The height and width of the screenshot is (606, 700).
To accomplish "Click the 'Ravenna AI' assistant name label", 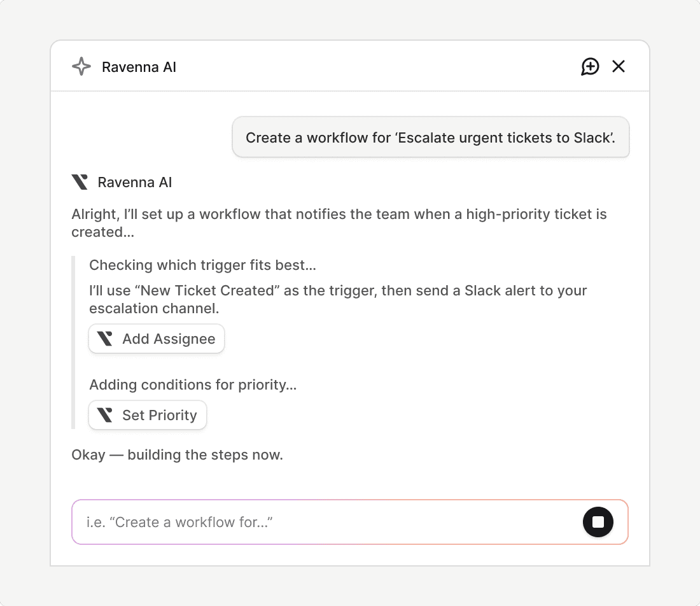I will (x=135, y=183).
